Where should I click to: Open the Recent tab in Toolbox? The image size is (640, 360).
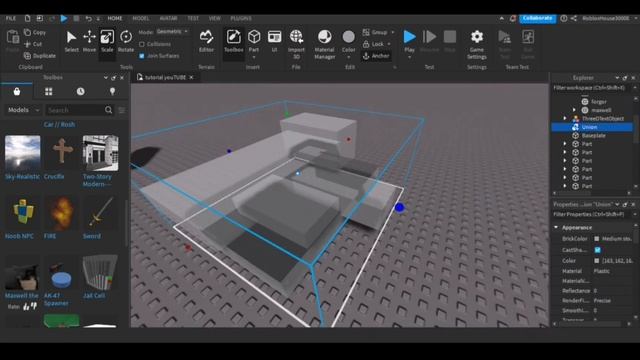(x=80, y=91)
